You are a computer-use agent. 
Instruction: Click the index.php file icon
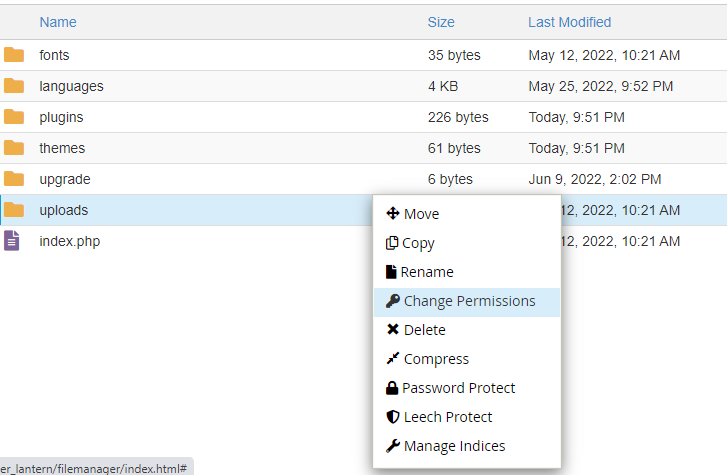(x=12, y=241)
